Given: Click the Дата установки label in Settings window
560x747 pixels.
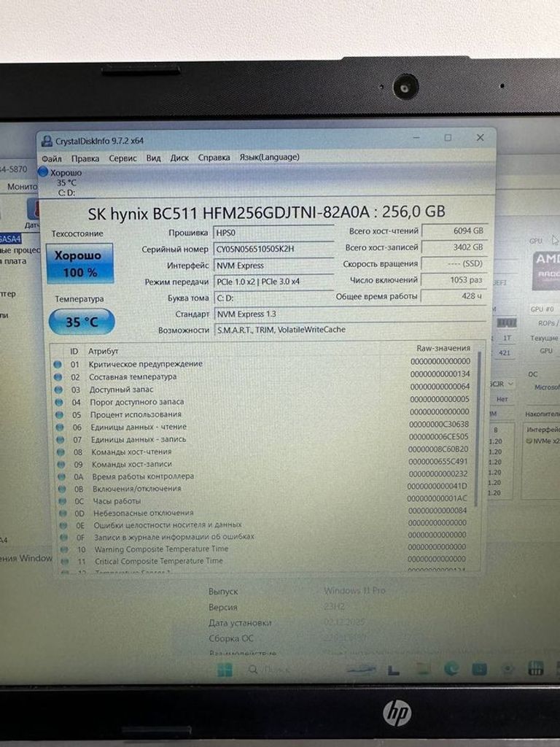Looking at the screenshot, I should tap(240, 623).
